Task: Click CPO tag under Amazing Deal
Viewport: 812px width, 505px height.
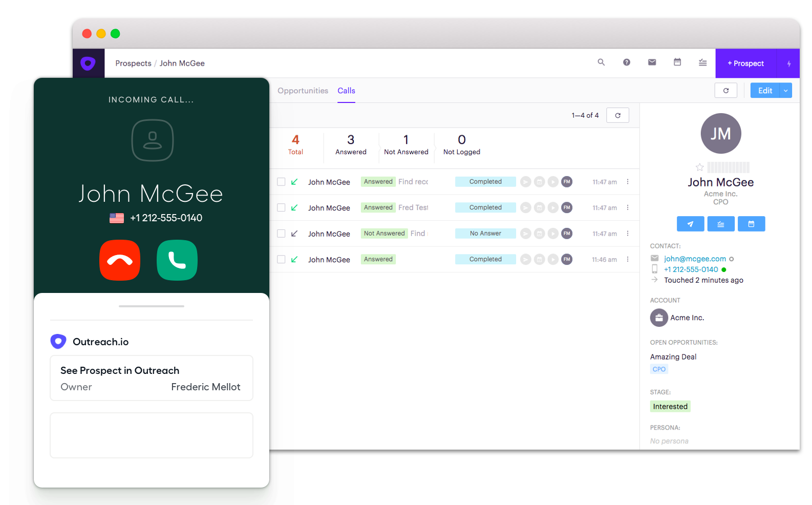Action: (x=659, y=369)
